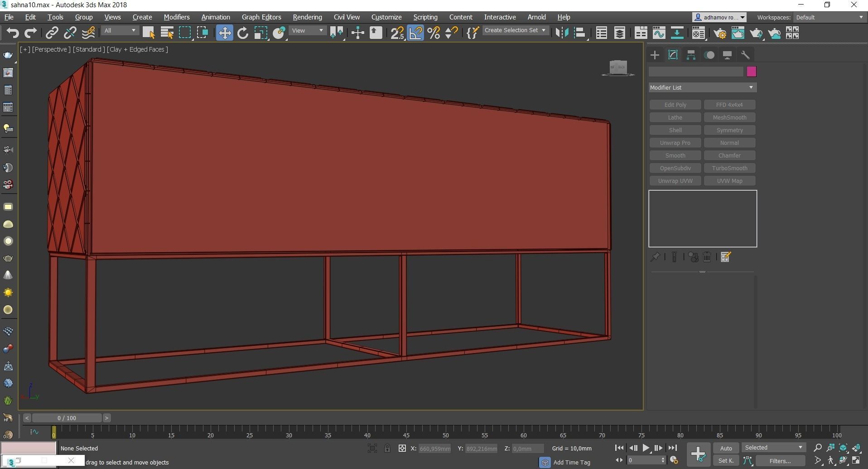Screen dimensions: 868x469
Task: Open the View reference coordinate dropdown
Action: pos(308,31)
